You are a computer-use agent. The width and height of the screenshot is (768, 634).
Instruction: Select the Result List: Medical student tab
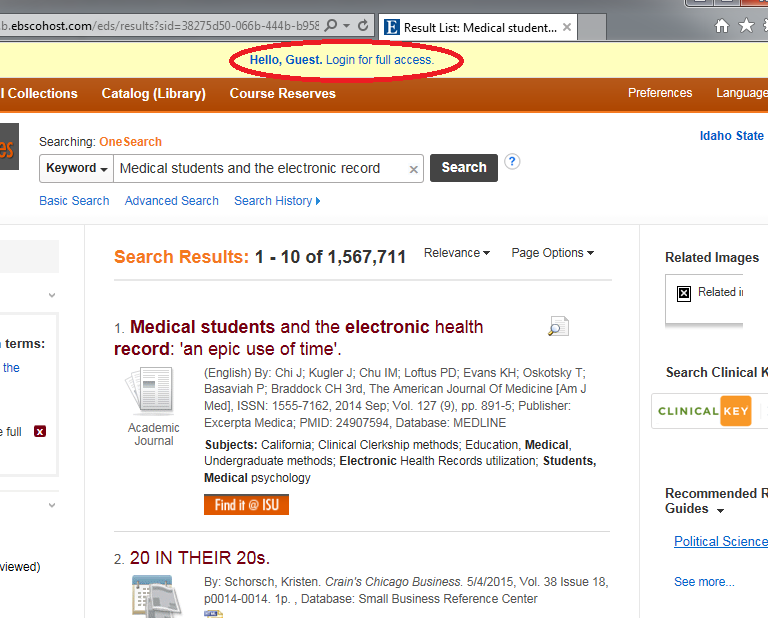[477, 27]
